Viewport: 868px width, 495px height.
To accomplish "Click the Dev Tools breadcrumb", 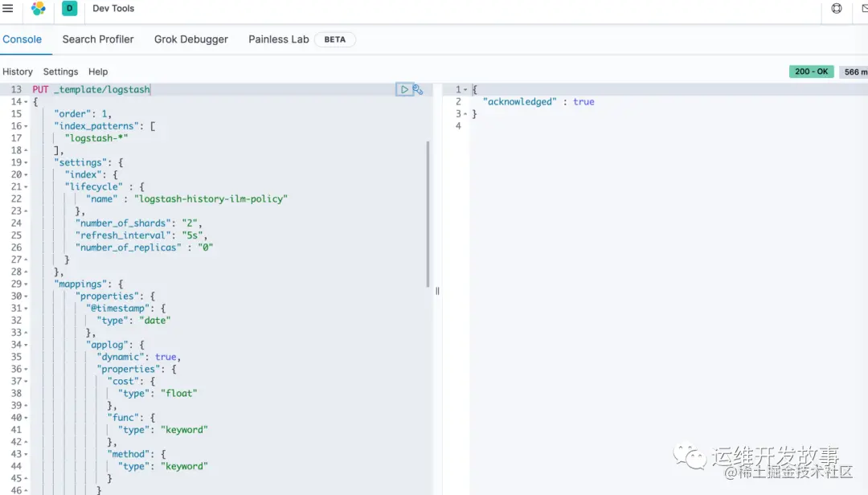I will point(113,8).
